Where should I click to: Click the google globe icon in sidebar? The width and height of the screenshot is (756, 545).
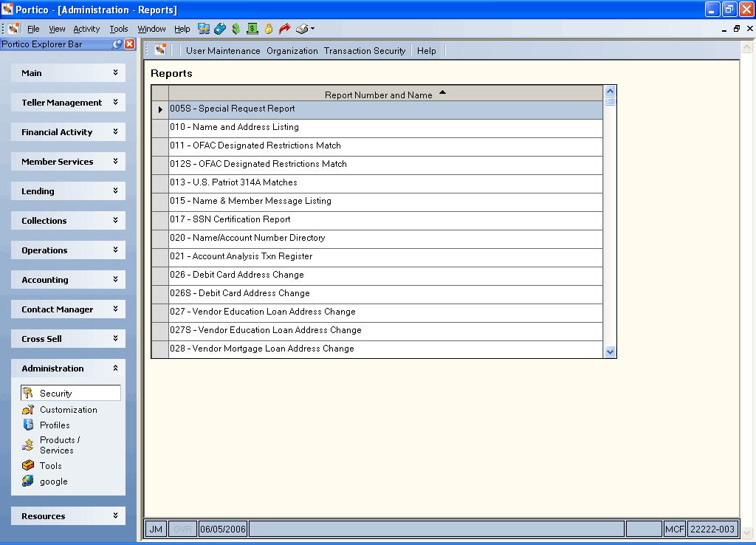click(x=28, y=481)
